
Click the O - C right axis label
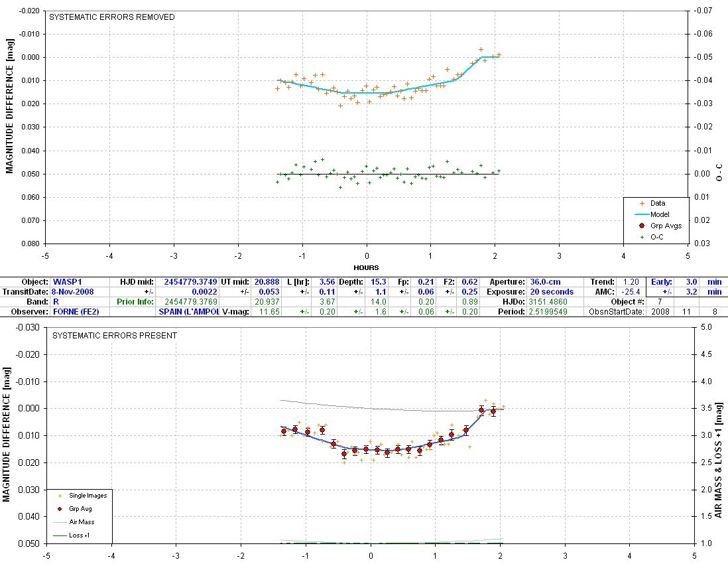point(719,172)
